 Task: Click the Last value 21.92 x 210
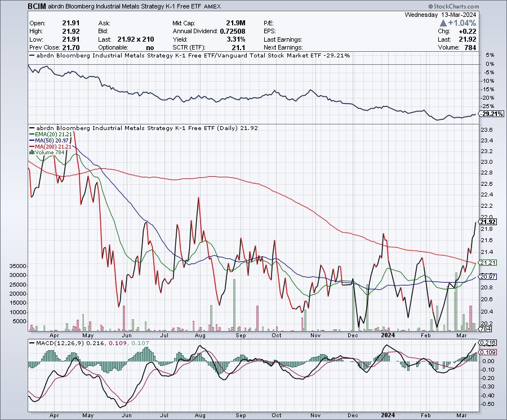136,39
